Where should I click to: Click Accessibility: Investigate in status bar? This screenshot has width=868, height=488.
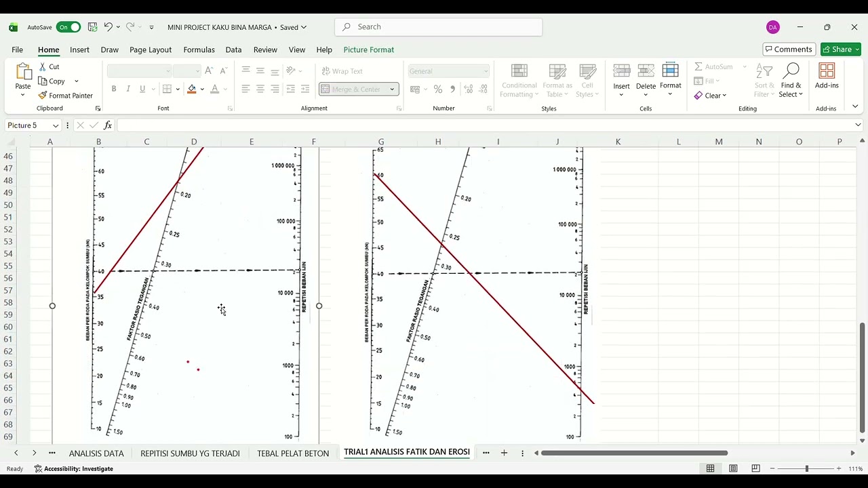(x=73, y=468)
